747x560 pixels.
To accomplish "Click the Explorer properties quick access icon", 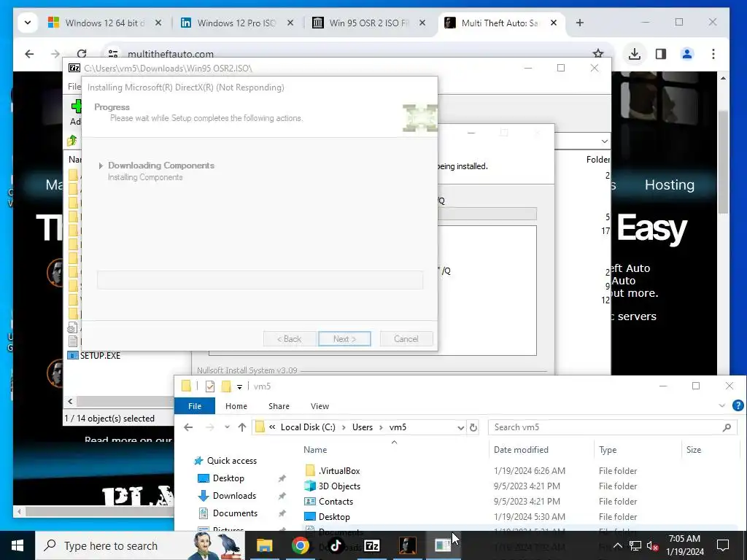I will [x=209, y=386].
